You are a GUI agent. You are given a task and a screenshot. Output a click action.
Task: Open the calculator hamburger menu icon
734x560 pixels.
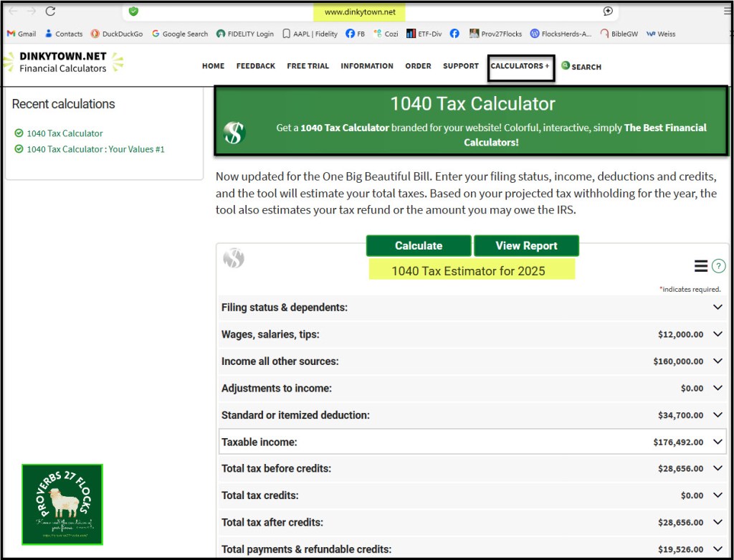701,266
